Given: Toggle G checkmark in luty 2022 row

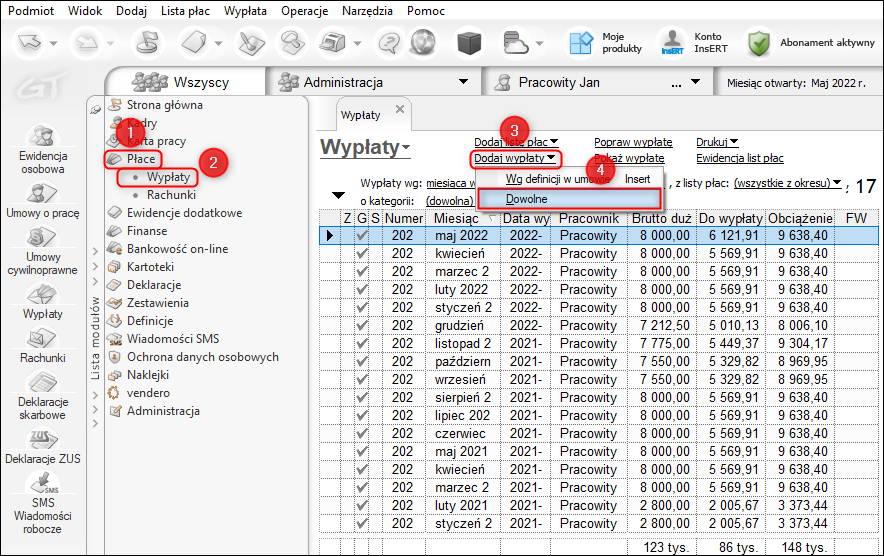Looking at the screenshot, I should pos(362,289).
